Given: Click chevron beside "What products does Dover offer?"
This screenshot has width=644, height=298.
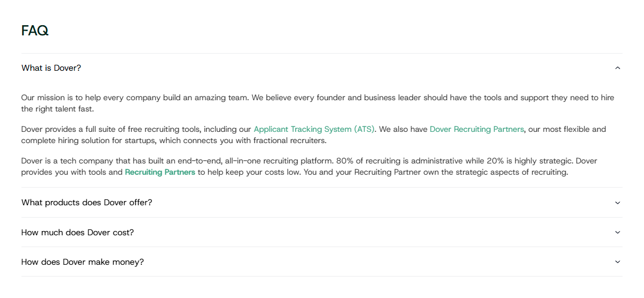Looking at the screenshot, I should click(x=617, y=203).
